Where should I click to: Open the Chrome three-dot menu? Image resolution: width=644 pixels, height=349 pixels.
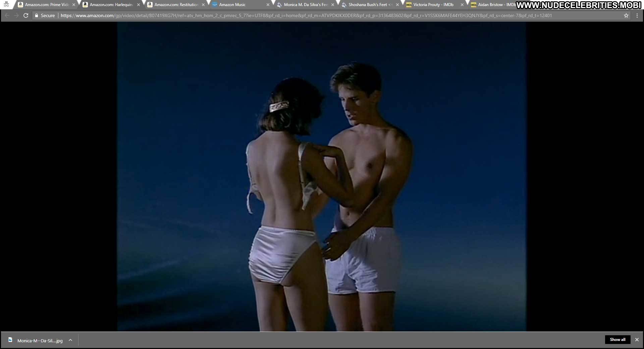pos(637,15)
